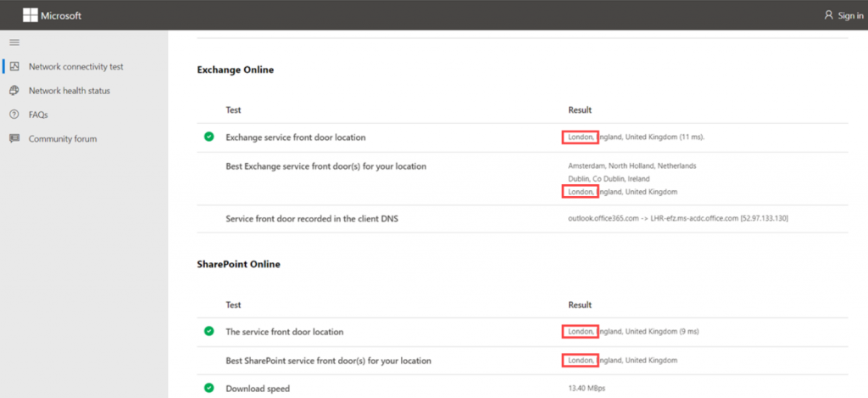Click the Test column header under Exchange Online
Viewport: 868px width, 398px height.
tap(234, 109)
